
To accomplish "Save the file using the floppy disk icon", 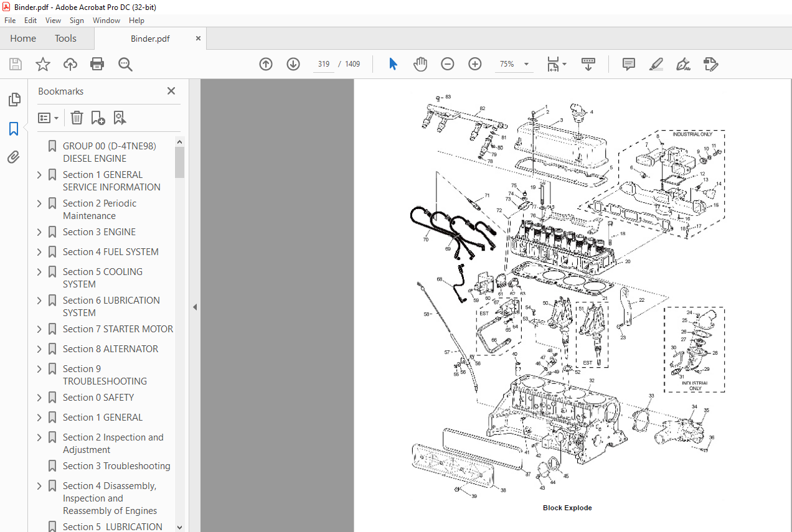I will (x=16, y=64).
